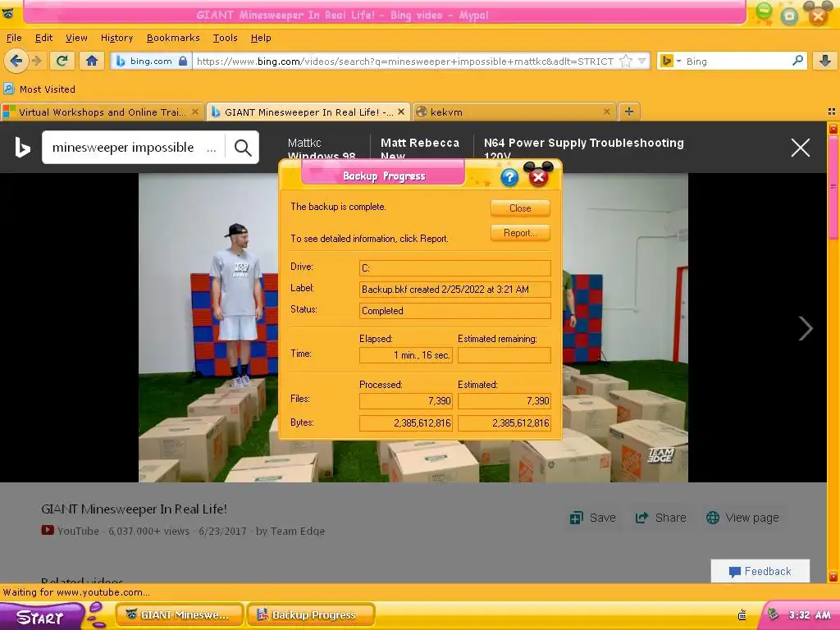Open the Bookmarks menu
This screenshot has width=840, height=630.
173,38
